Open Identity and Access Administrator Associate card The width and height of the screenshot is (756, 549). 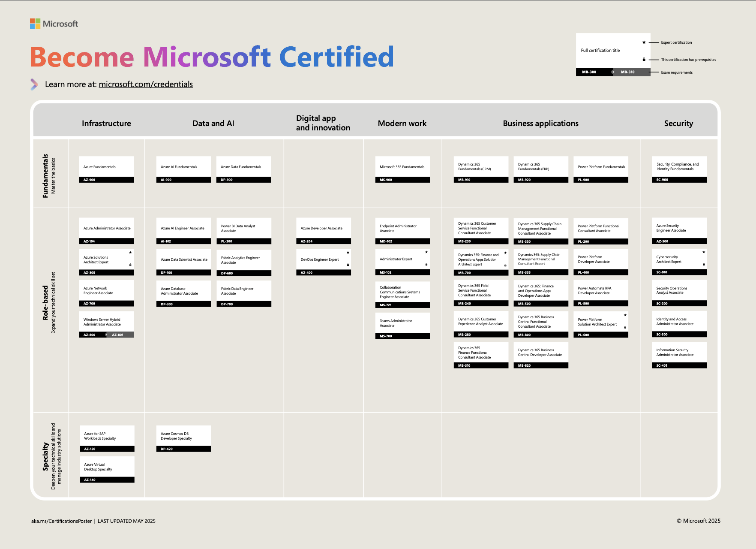point(679,324)
